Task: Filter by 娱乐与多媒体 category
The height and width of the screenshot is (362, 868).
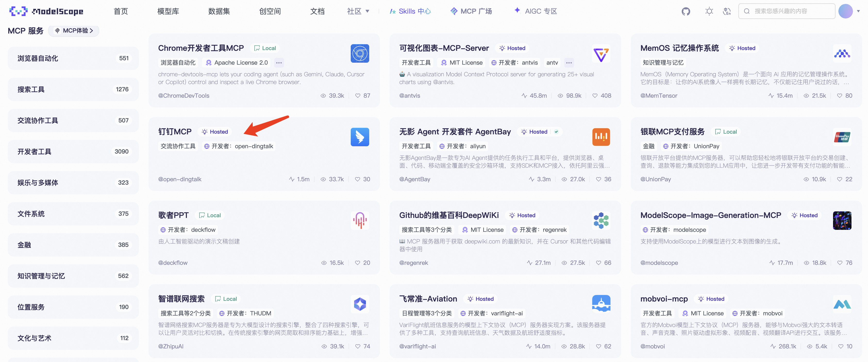Action: tap(73, 182)
